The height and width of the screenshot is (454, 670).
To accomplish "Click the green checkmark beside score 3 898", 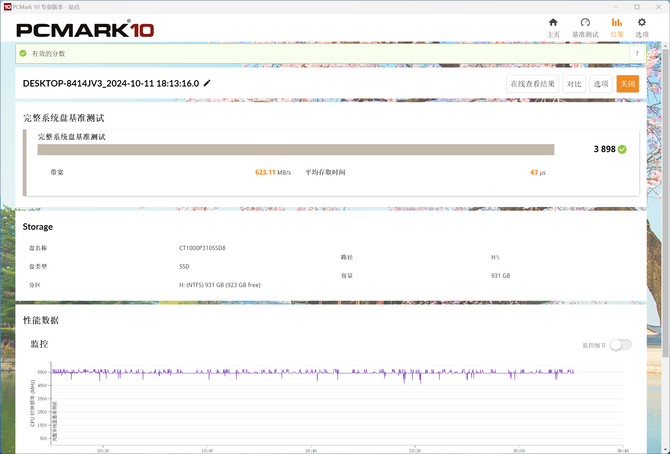I will click(622, 149).
